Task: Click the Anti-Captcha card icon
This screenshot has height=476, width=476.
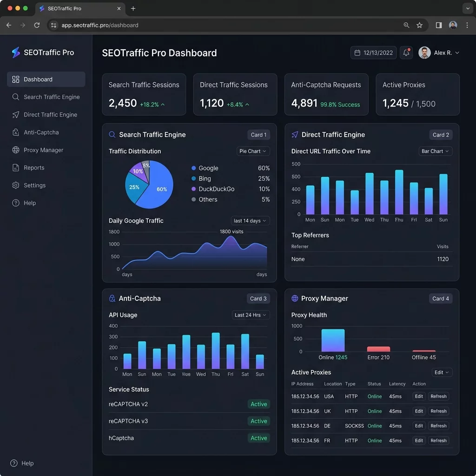Action: click(112, 298)
